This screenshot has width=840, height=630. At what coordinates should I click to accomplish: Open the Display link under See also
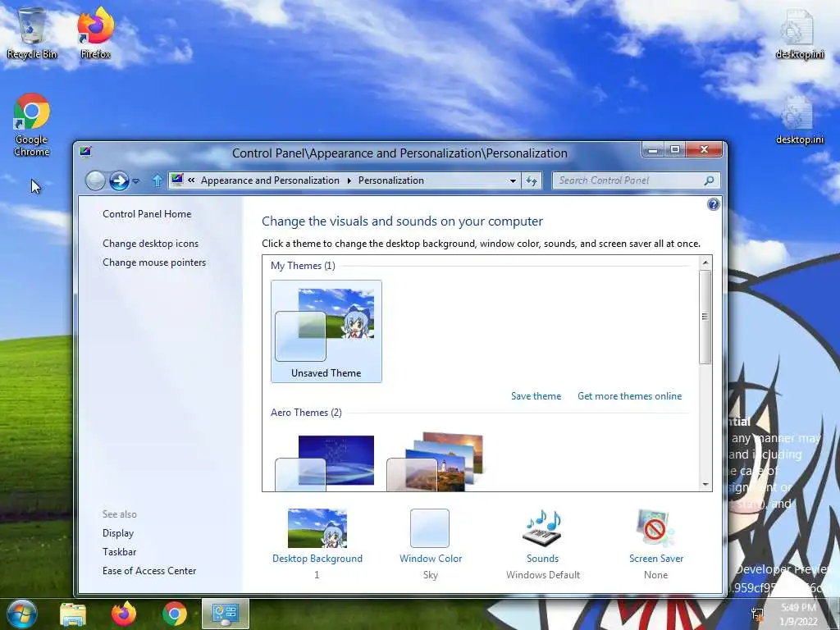coord(118,533)
